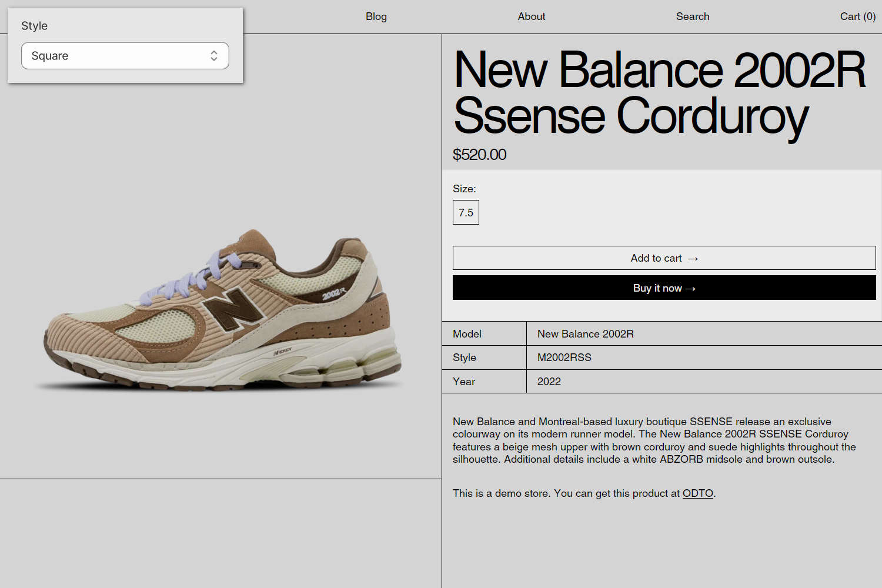The image size is (882, 588).
Task: Click the 2022 year value
Action: tap(549, 381)
